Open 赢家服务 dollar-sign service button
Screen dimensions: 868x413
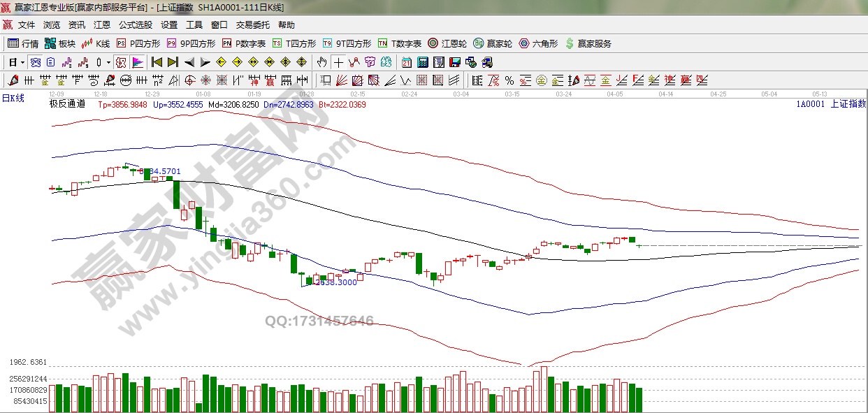[588, 43]
